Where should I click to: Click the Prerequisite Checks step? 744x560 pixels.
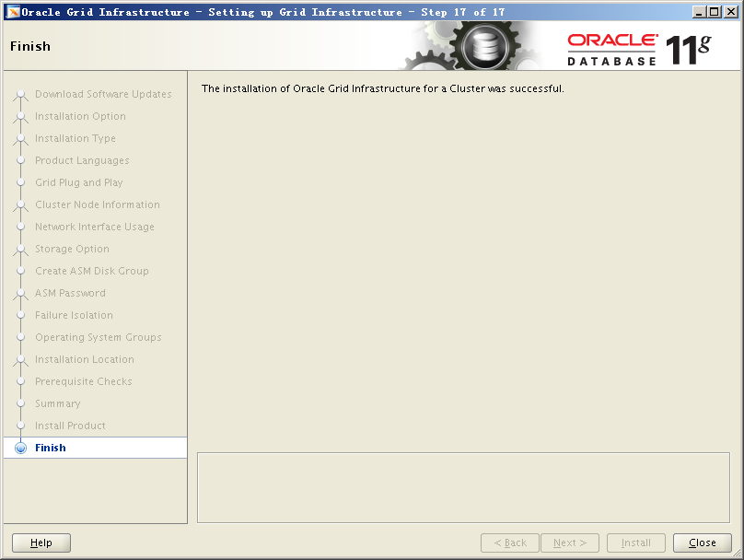pyautogui.click(x=83, y=381)
